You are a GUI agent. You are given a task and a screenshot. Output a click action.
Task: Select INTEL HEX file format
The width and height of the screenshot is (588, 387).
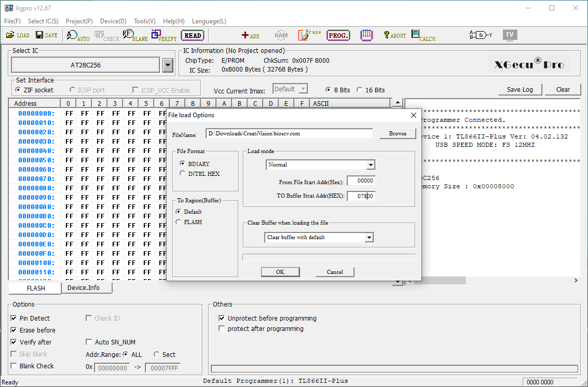(183, 174)
